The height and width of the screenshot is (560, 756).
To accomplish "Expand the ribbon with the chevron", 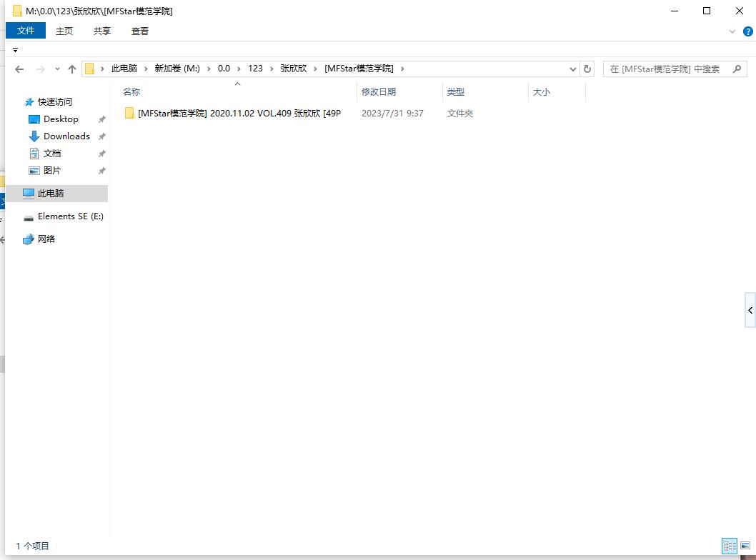I will pos(732,31).
